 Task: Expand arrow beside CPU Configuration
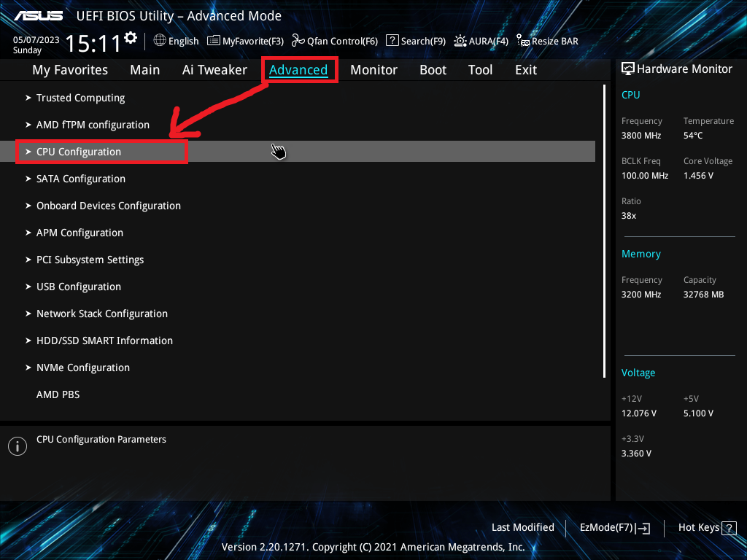click(28, 152)
